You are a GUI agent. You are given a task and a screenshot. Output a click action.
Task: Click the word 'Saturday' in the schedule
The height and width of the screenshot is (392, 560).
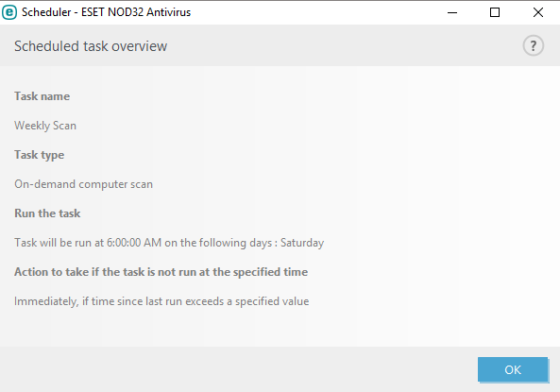click(x=302, y=243)
